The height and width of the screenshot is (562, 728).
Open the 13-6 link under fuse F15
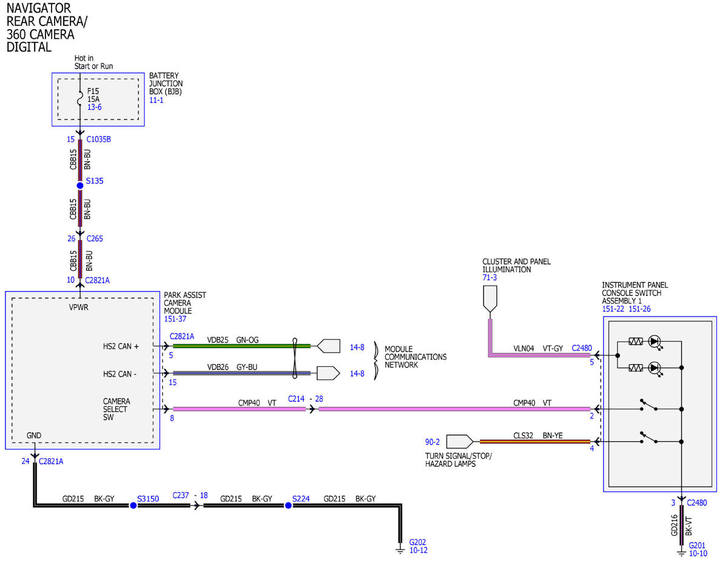pyautogui.click(x=95, y=107)
